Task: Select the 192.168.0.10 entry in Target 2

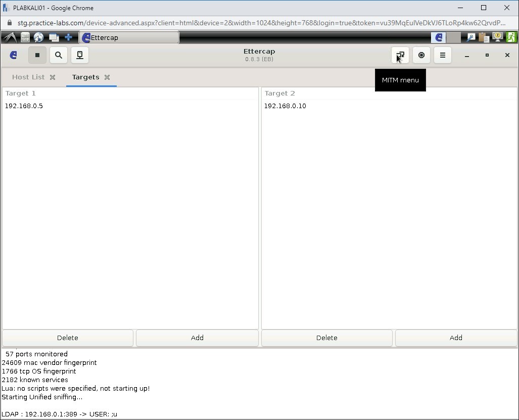Action: (285, 106)
